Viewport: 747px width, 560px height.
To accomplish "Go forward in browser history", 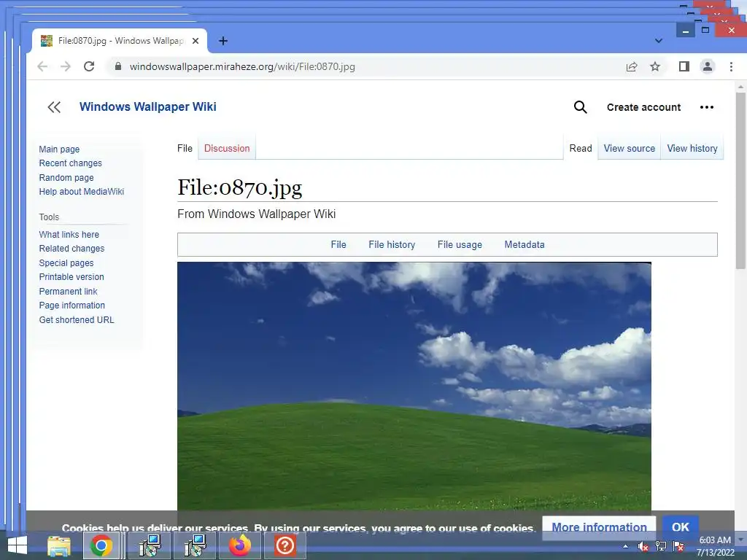I will pos(66,66).
